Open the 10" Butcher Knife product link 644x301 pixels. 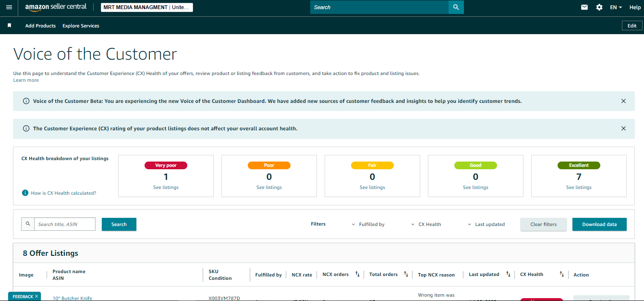(x=72, y=298)
